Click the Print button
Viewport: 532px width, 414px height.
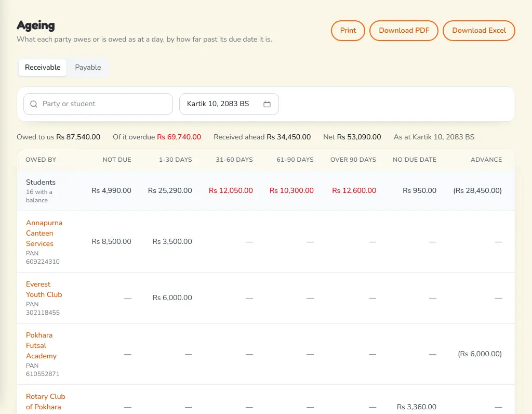pos(348,31)
